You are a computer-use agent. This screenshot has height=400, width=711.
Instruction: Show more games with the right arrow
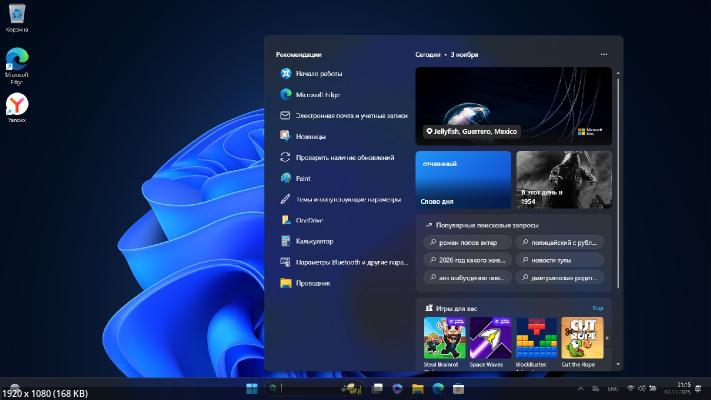pyautogui.click(x=607, y=338)
